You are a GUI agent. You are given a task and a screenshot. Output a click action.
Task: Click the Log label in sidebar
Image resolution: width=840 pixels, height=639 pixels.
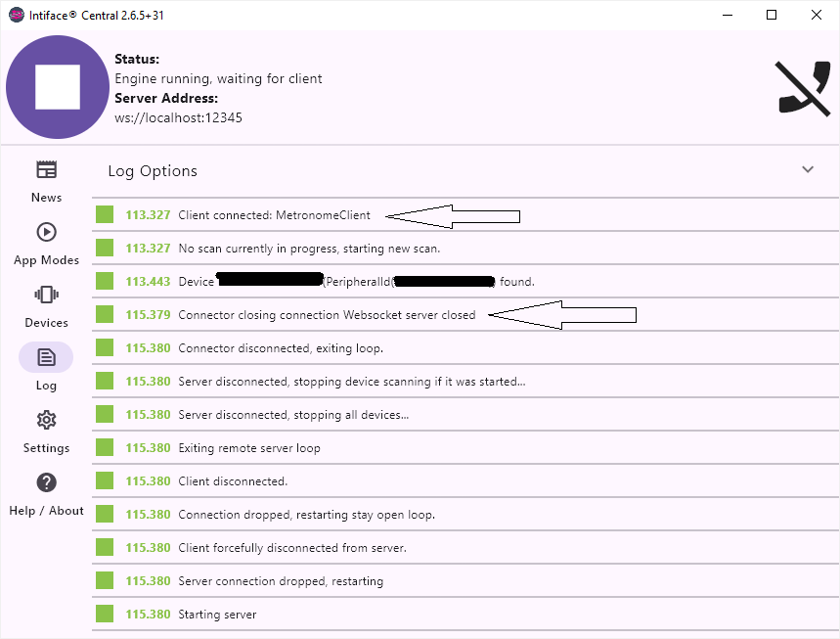46,386
